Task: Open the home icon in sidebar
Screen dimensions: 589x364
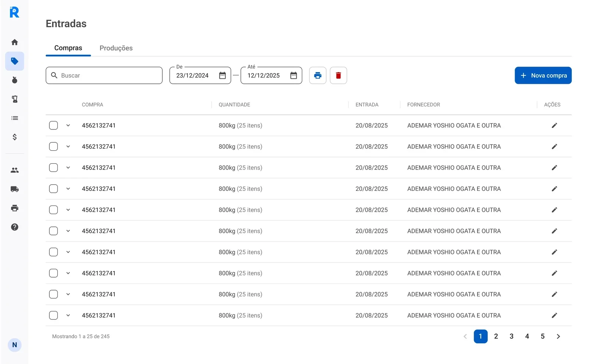Action: coord(15,42)
